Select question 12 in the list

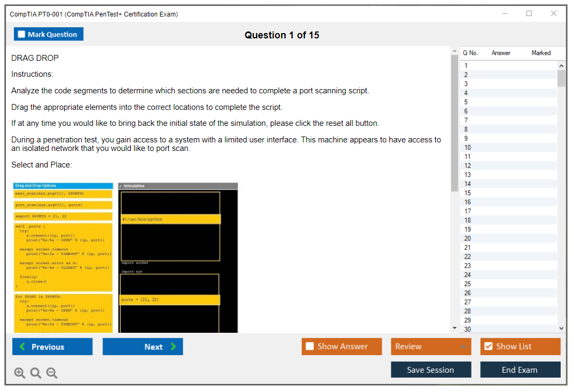[468, 165]
